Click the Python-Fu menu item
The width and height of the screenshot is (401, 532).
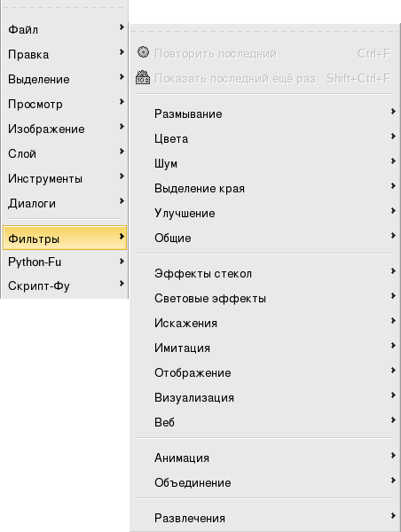(x=65, y=262)
